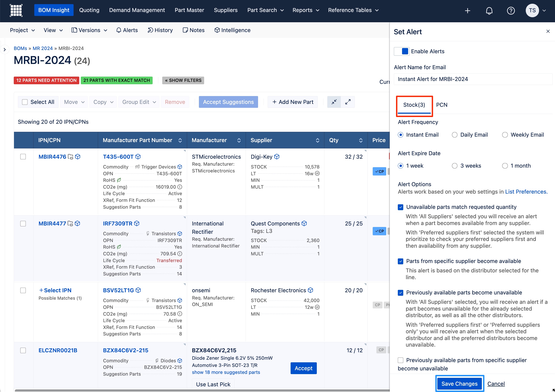This screenshot has height=392, width=555.
Task: Click the cube icon next to MBIR4476
Action: click(x=78, y=157)
